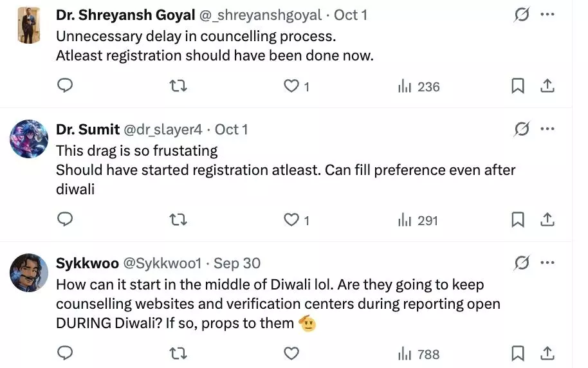Share Dr. Shreyansh Goyal's tweet

click(547, 86)
